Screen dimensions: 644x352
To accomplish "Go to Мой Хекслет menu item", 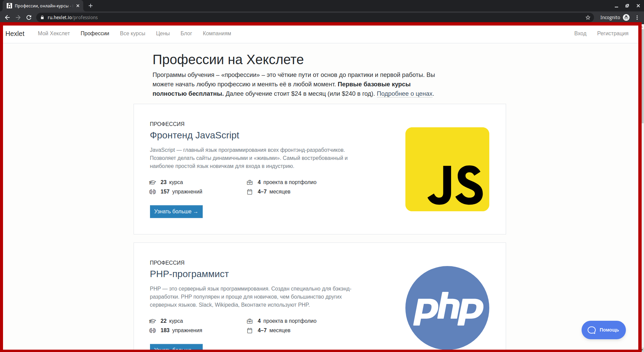I will click(54, 34).
